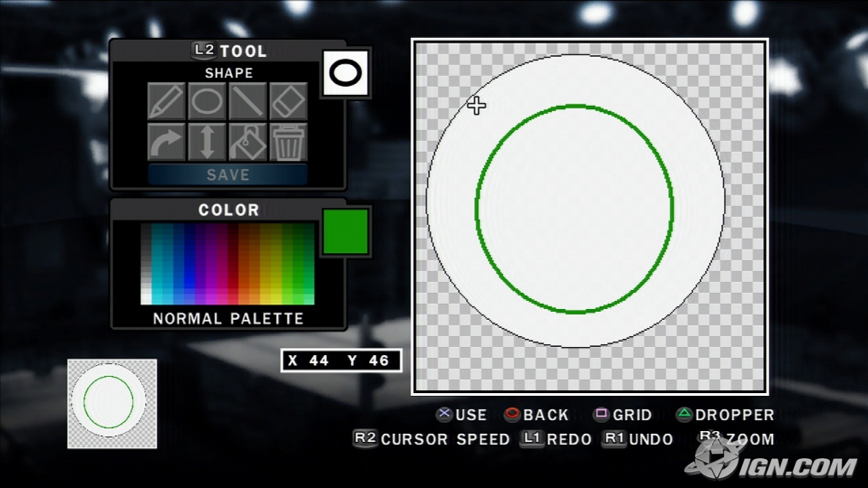Select the pencil drawing tool
The height and width of the screenshot is (488, 868).
(166, 102)
